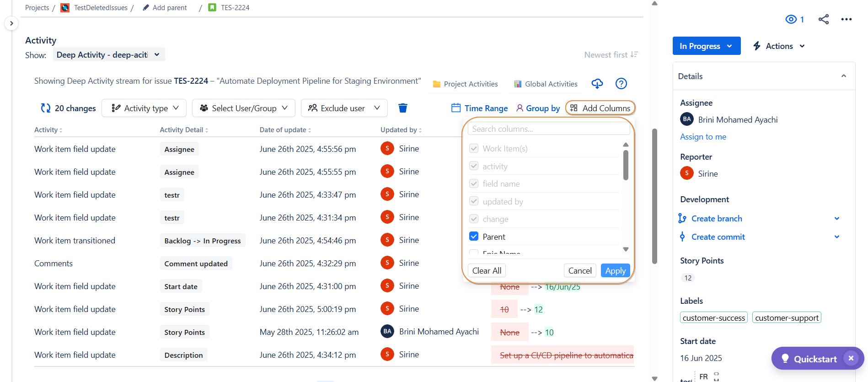Click the share icon
The height and width of the screenshot is (382, 868).
pyautogui.click(x=823, y=19)
